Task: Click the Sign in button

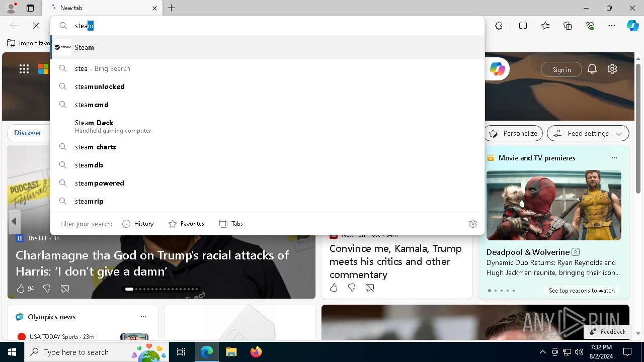Action: click(561, 69)
